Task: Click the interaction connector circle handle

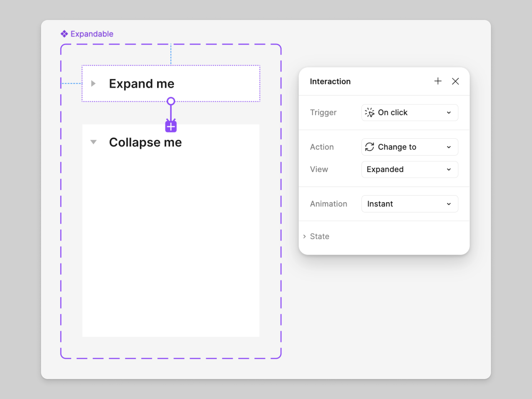Action: pyautogui.click(x=171, y=101)
